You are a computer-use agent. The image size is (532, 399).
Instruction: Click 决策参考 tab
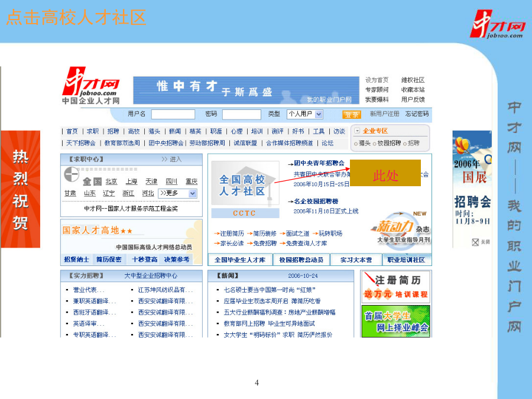click(x=177, y=259)
